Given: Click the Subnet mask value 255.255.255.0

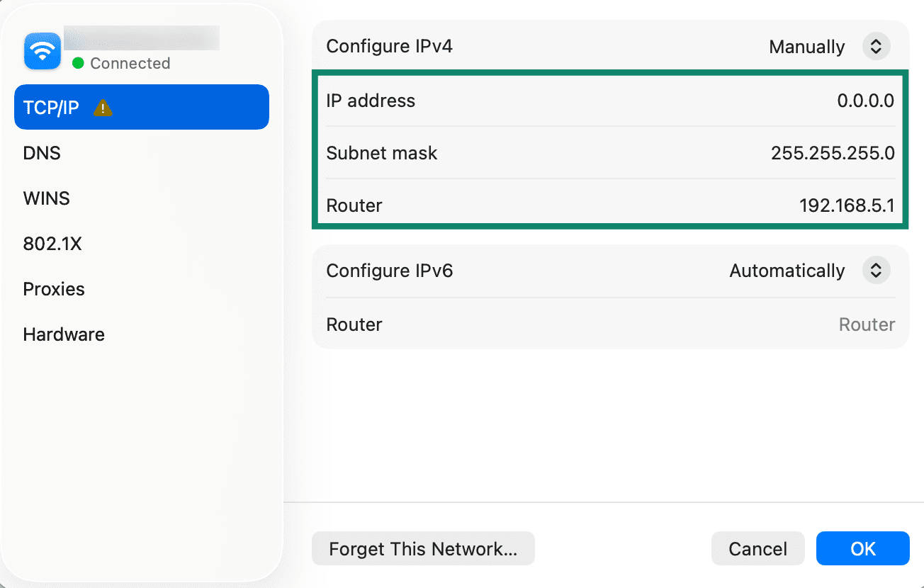Looking at the screenshot, I should [x=833, y=153].
